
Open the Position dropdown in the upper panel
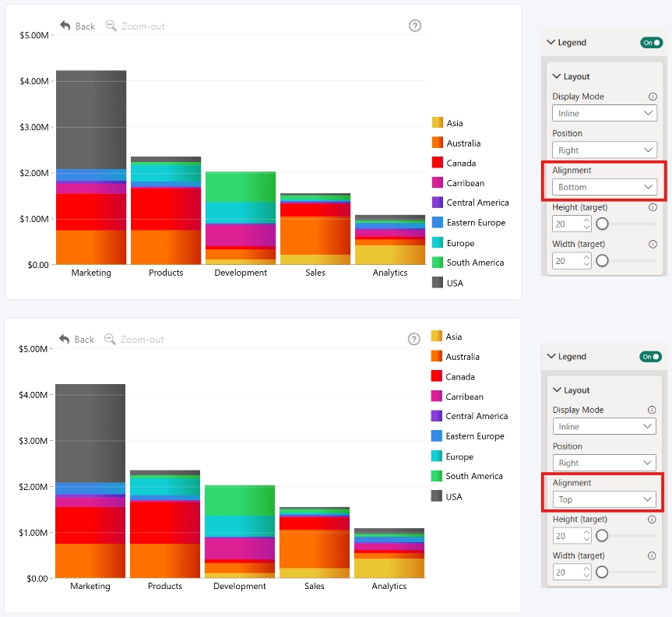(x=604, y=150)
